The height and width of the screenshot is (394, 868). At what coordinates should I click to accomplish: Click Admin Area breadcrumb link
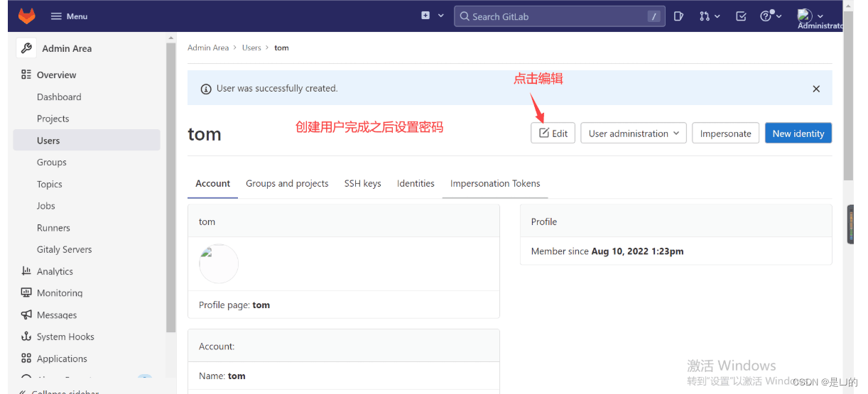click(x=208, y=48)
